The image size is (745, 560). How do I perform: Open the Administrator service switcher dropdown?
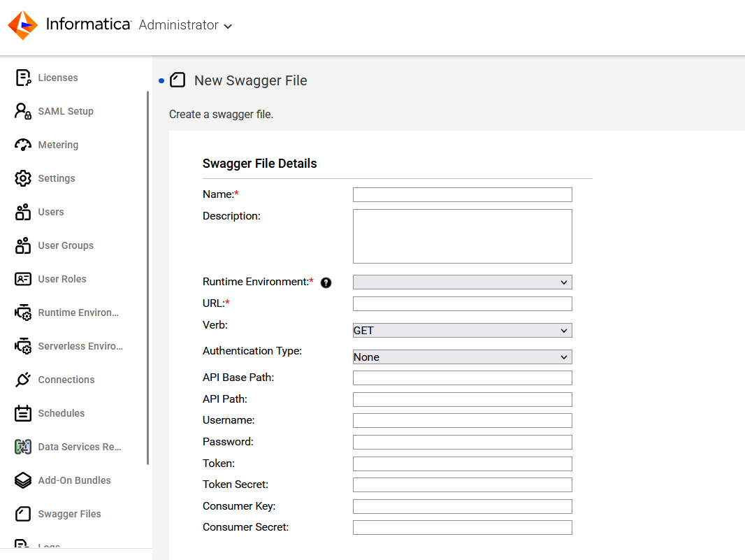(x=185, y=25)
